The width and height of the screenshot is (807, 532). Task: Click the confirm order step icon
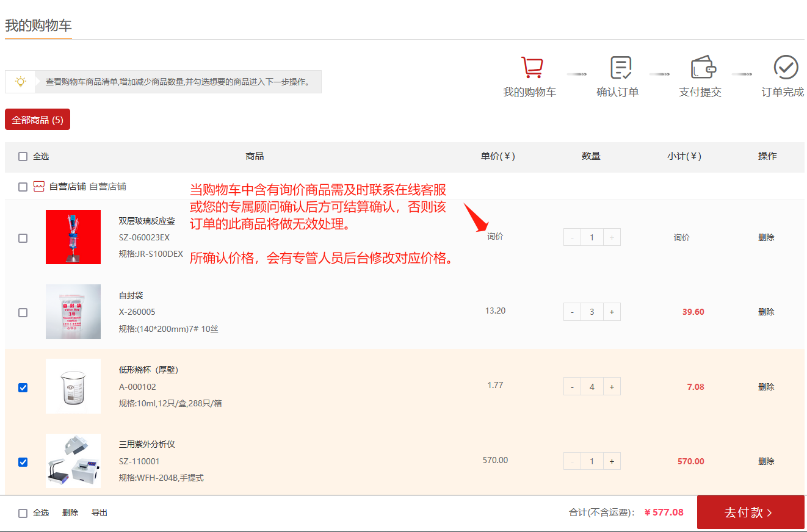point(620,67)
